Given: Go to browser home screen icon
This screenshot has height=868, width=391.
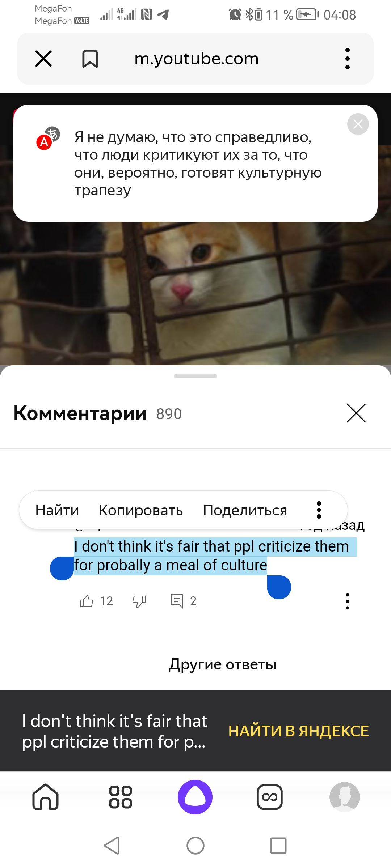Looking at the screenshot, I should click(x=46, y=797).
